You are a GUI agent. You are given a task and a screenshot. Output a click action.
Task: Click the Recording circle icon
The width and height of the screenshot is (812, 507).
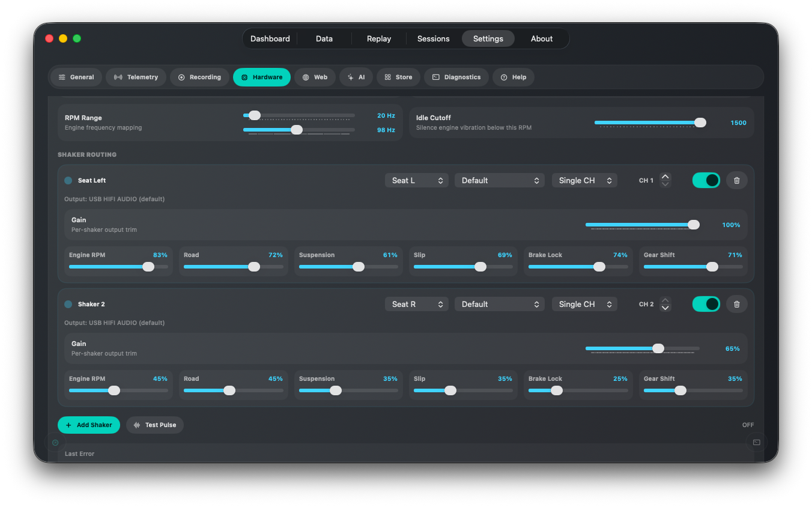(181, 77)
